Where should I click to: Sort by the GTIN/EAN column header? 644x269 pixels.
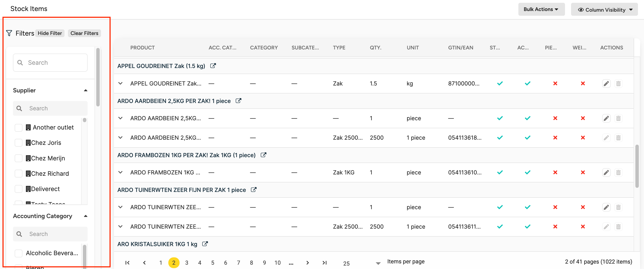coord(461,48)
